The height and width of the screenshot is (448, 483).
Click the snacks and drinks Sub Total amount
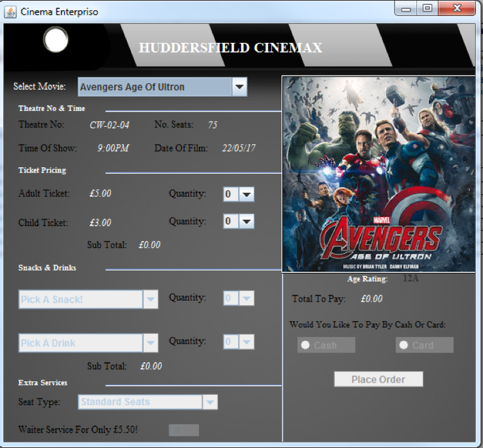click(x=151, y=366)
